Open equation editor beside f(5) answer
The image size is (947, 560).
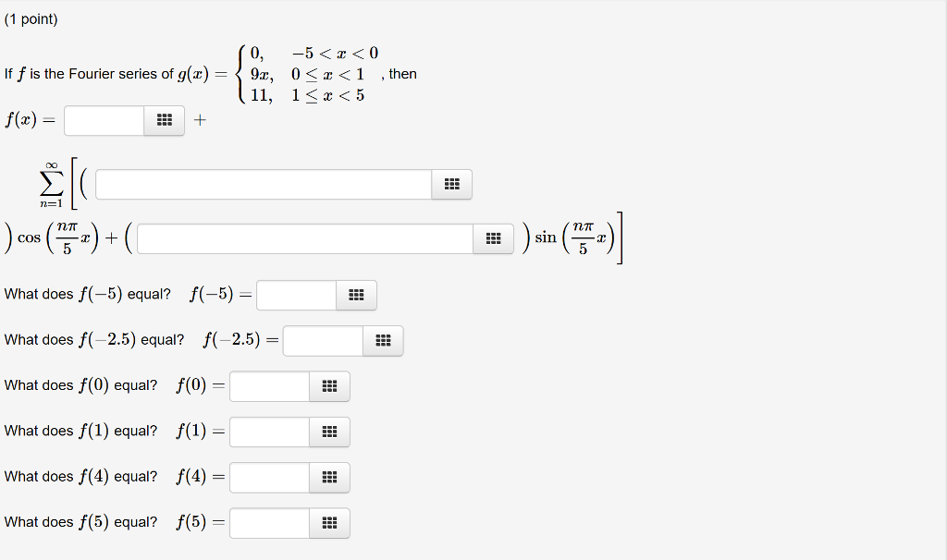[x=329, y=523]
